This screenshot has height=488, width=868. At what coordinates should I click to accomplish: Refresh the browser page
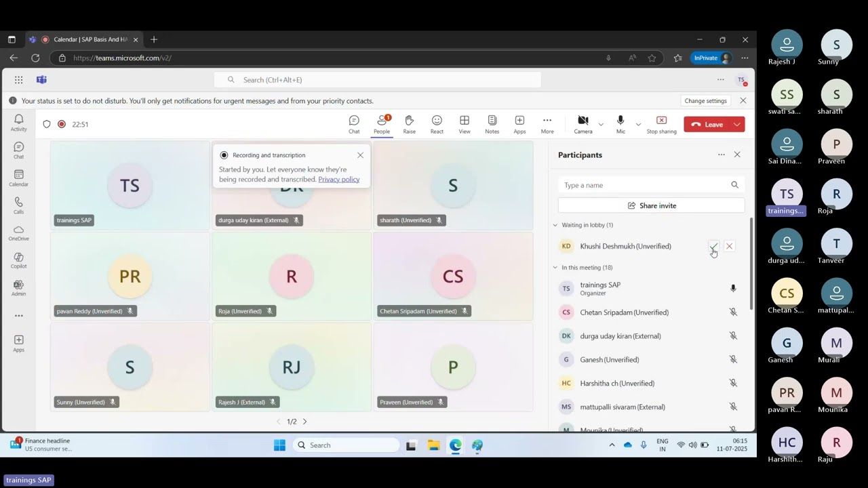point(35,58)
